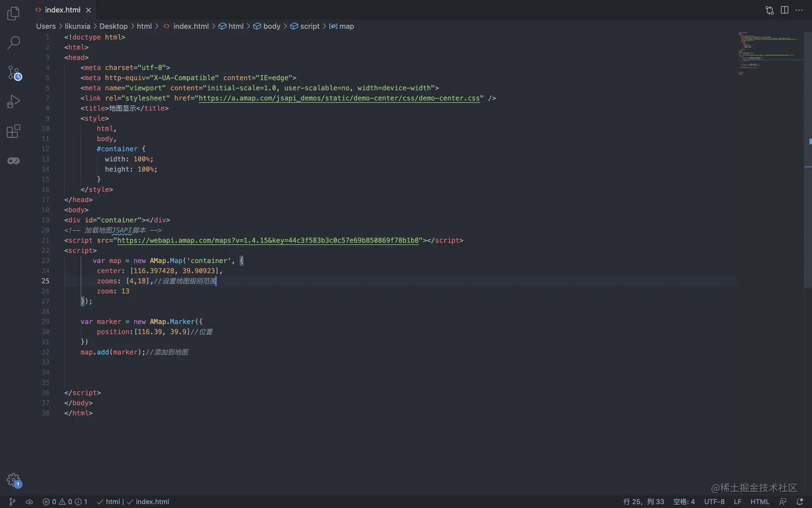Open Go to Line from 行 25, 列 33
This screenshot has width=812, height=508.
643,502
